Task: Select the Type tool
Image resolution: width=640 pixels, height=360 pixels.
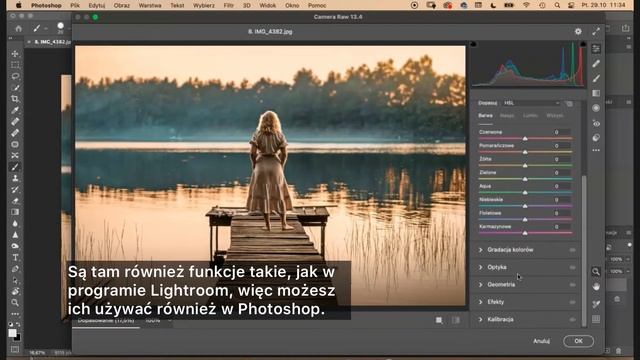Action: click(15, 258)
